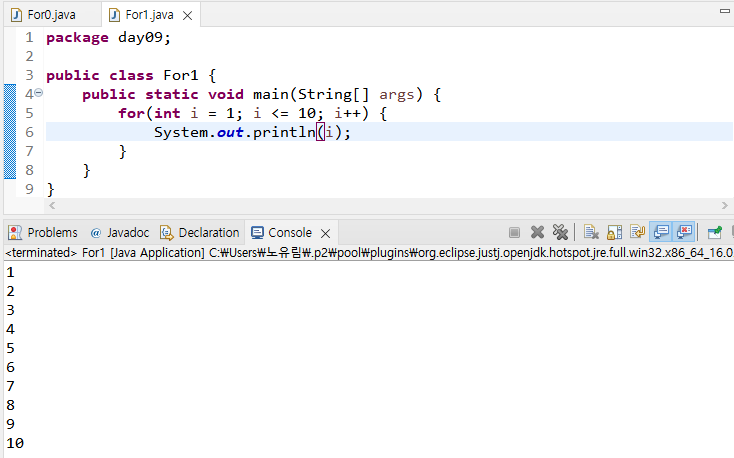Select the For1.java editor tab
The width and height of the screenshot is (734, 458).
pos(150,15)
